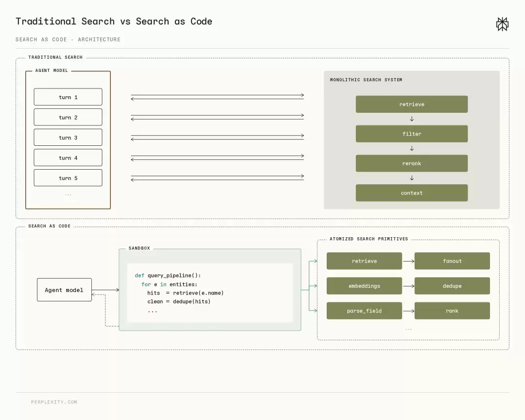Select the context block

point(412,193)
